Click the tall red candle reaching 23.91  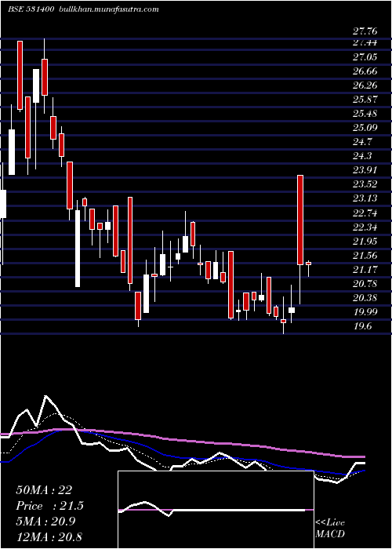coord(300,220)
